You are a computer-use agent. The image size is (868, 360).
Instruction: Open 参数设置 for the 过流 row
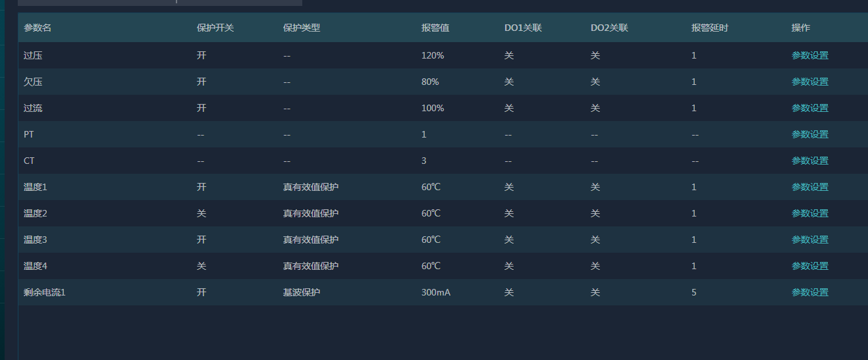[x=809, y=108]
